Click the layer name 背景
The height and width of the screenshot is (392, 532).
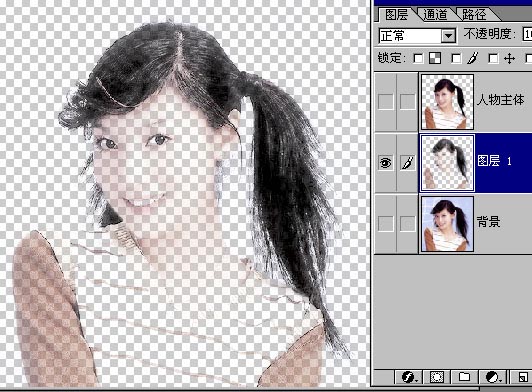[489, 222]
